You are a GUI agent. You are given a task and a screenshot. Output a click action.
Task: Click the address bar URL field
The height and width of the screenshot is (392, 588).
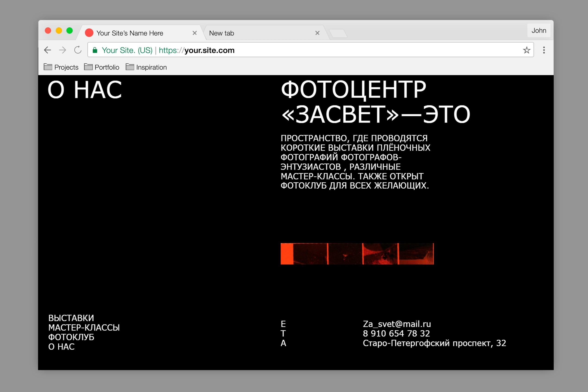point(300,50)
